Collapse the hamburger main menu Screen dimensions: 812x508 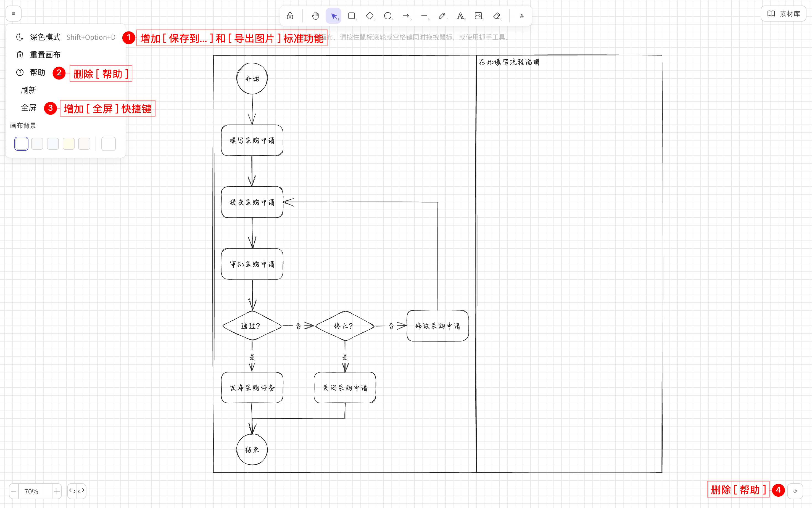(x=14, y=14)
